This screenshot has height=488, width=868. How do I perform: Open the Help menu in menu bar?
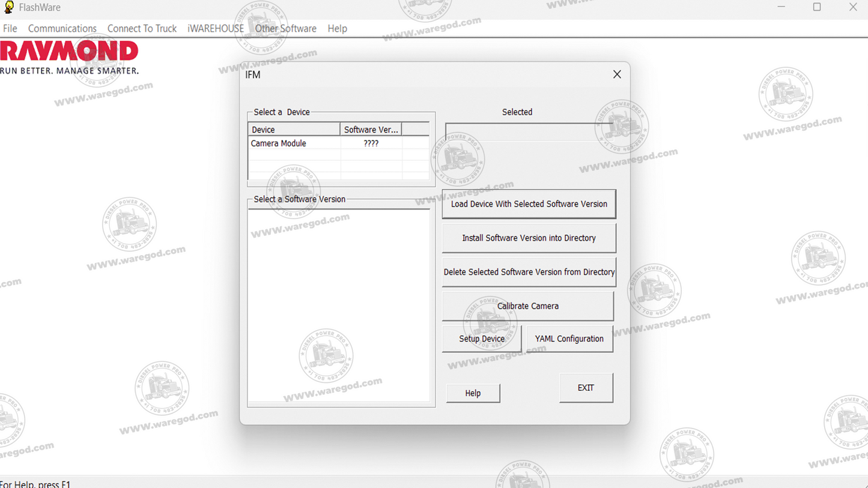pos(337,28)
